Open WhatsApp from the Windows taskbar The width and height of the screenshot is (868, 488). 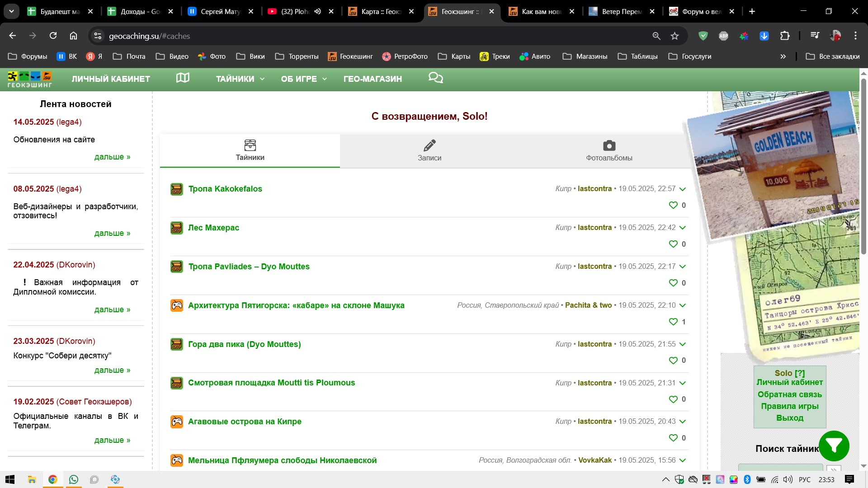click(x=73, y=479)
